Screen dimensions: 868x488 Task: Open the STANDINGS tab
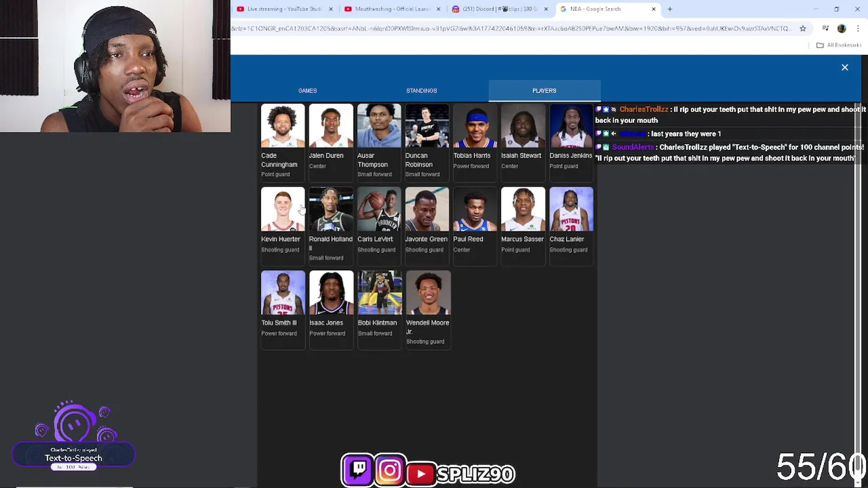coord(421,90)
